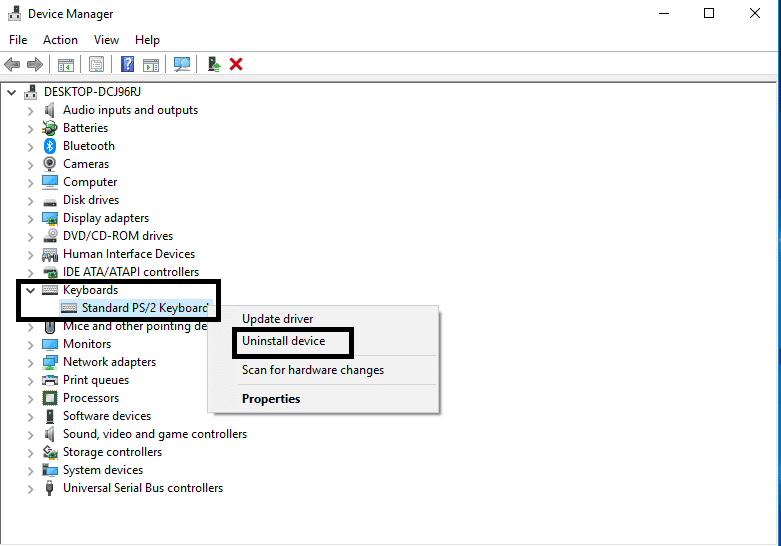
Task: Choose Scan for hardware changes in context menu
Action: pos(313,370)
